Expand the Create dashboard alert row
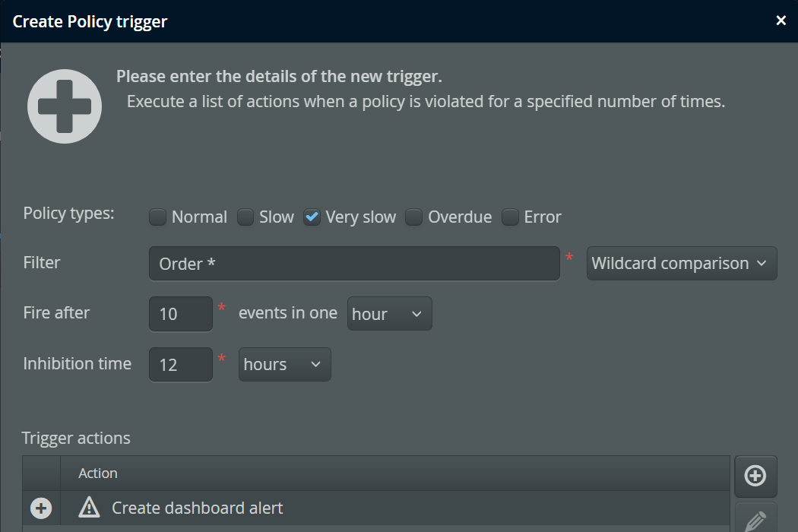798x532 pixels. [x=41, y=508]
